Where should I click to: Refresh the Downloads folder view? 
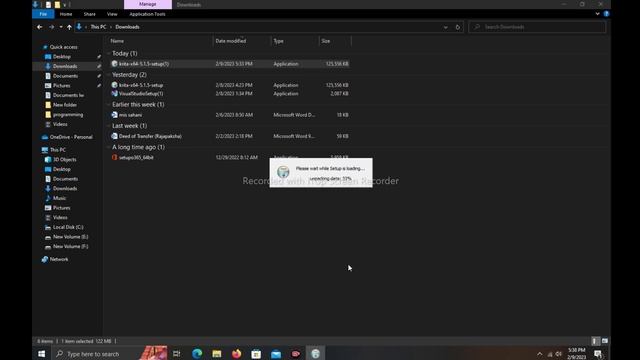458,27
